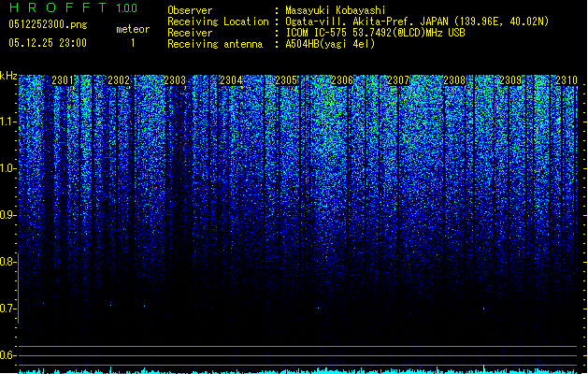Click the yellow meteor spike in power graph

483,368
